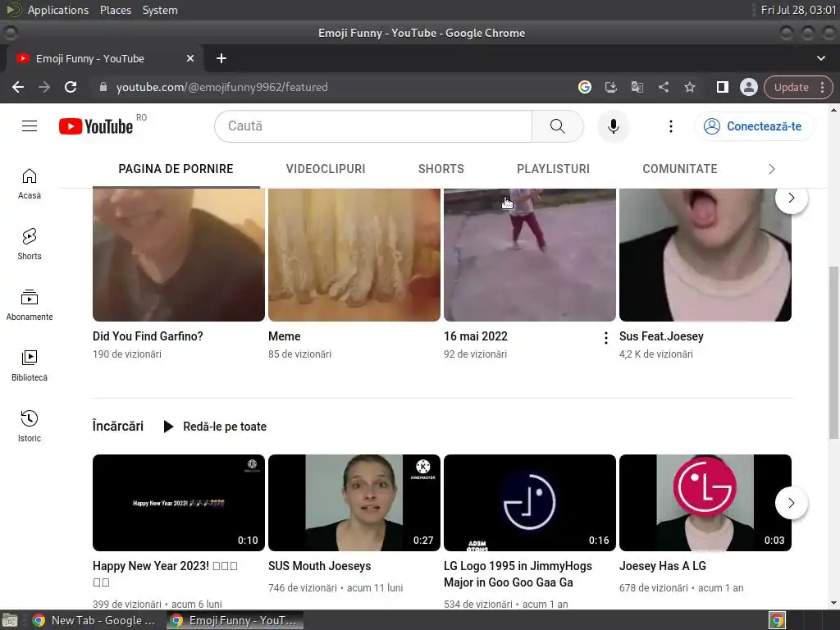
Task: Open Bibliotecă in sidebar
Action: (30, 365)
